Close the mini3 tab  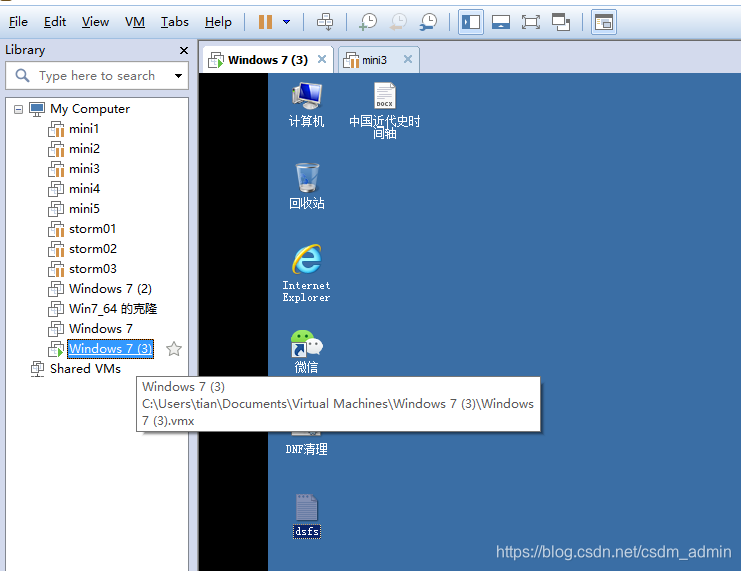coord(408,59)
